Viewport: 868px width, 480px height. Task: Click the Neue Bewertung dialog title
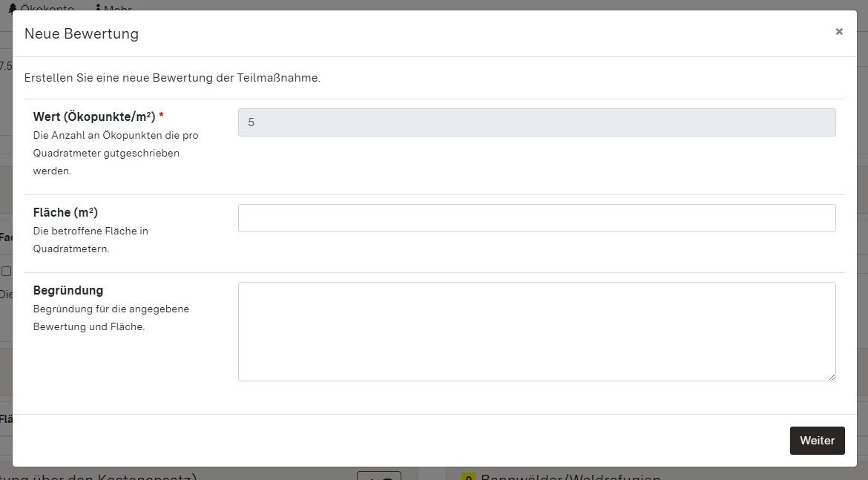82,33
